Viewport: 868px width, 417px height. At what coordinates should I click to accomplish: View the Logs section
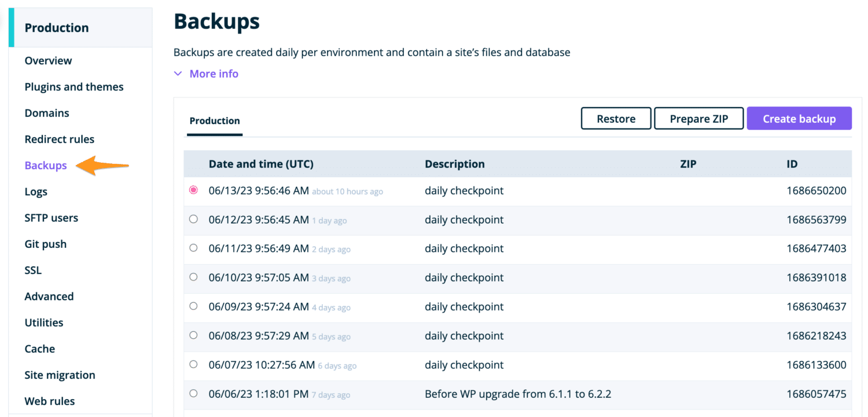pos(36,192)
